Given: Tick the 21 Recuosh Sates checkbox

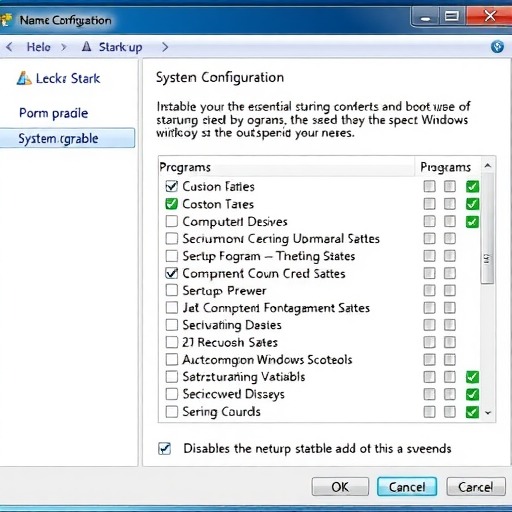Looking at the screenshot, I should point(172,342).
